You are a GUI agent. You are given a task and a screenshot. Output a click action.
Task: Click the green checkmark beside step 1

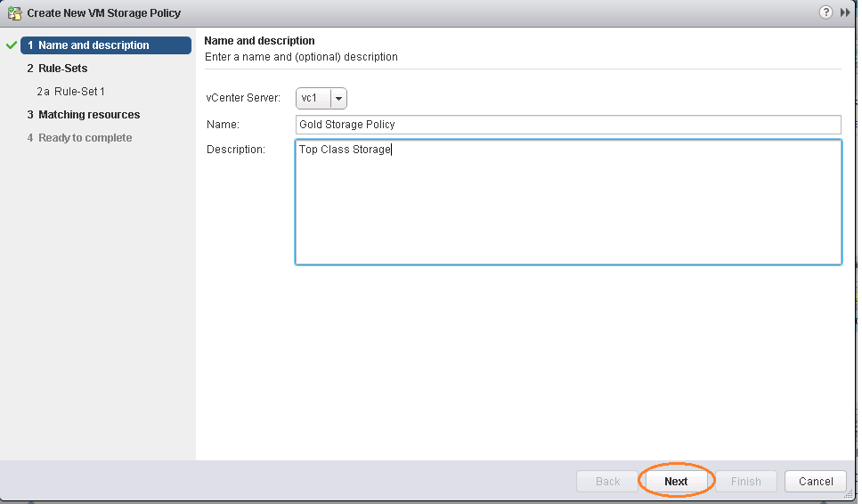click(12, 45)
